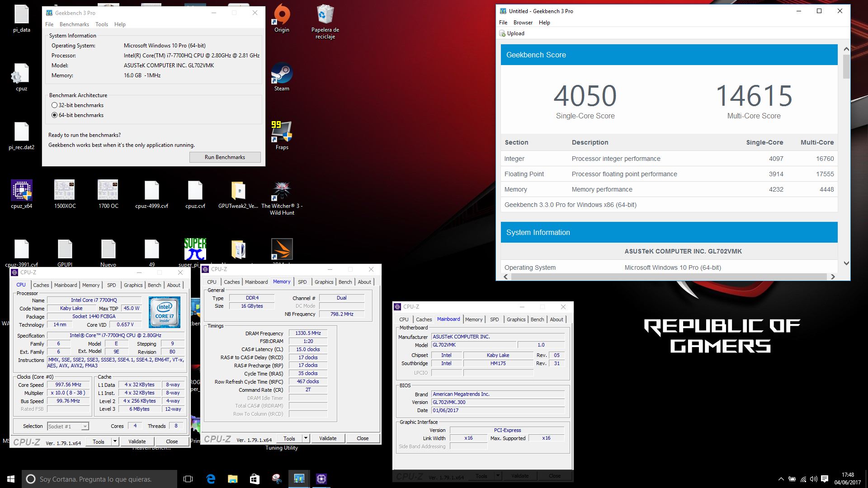The width and height of the screenshot is (868, 488).
Task: Open the Steam desktop shortcut
Action: pos(282,77)
